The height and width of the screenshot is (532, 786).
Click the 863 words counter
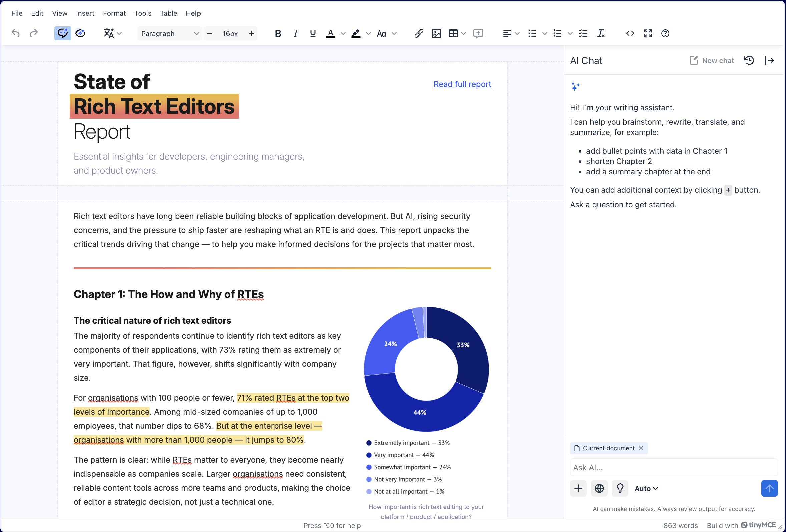(x=681, y=526)
